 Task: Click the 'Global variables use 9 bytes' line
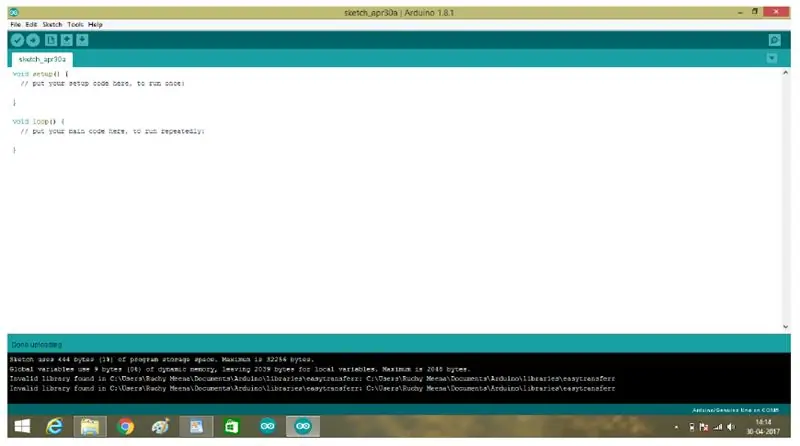click(x=240, y=369)
